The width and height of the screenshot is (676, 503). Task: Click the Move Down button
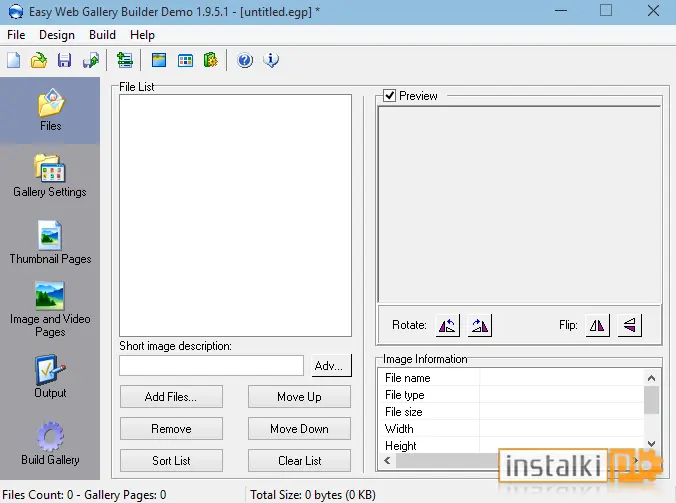[x=299, y=428]
